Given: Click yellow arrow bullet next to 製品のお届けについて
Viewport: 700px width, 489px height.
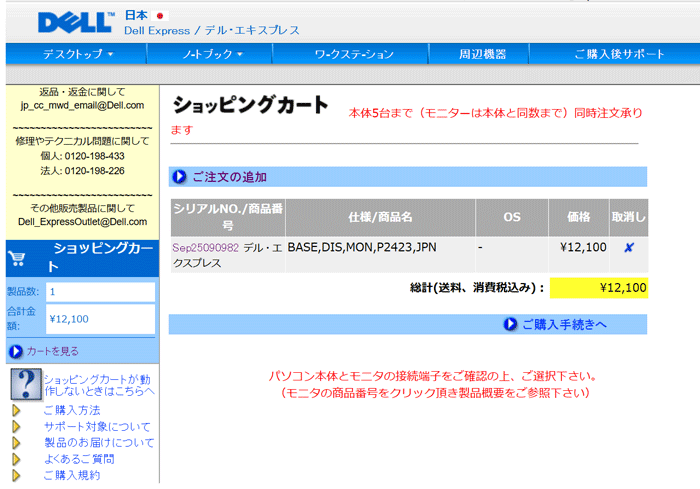Looking at the screenshot, I should (x=16, y=443).
